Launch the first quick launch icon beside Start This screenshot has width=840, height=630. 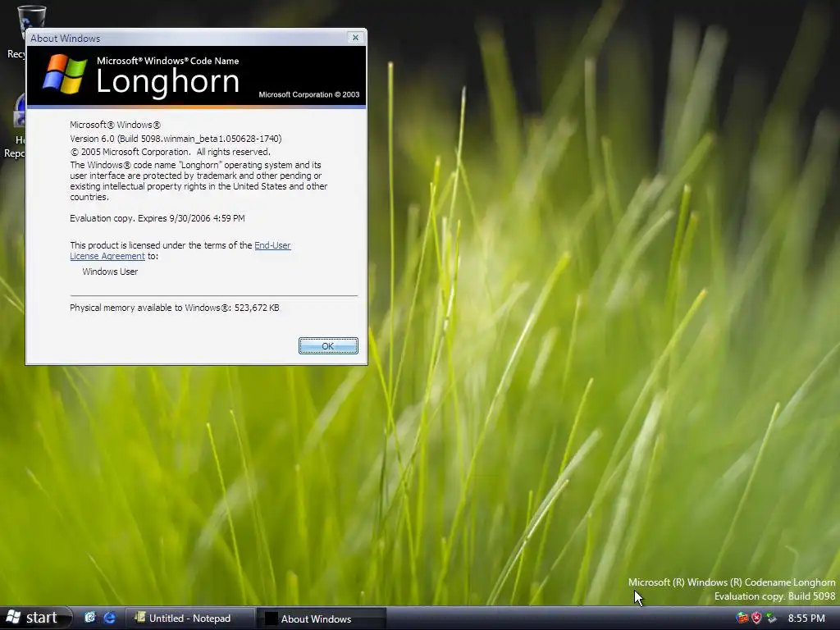(x=90, y=618)
